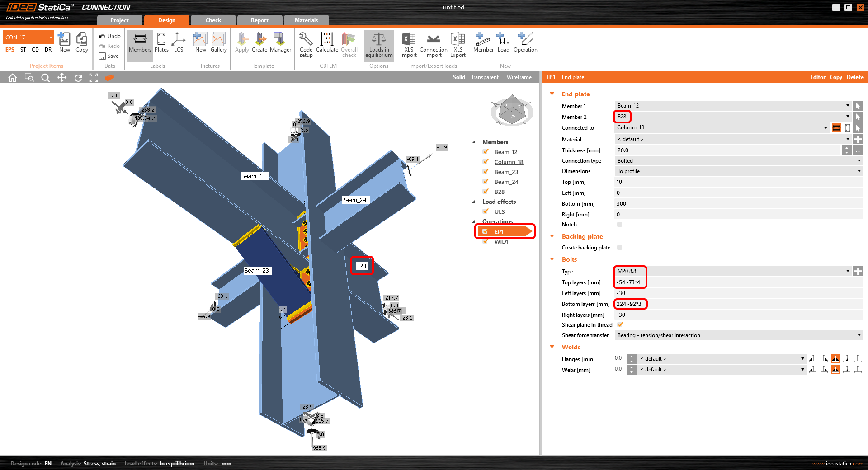Click the Delete button for EP1
This screenshot has width=868, height=470.
[x=855, y=77]
